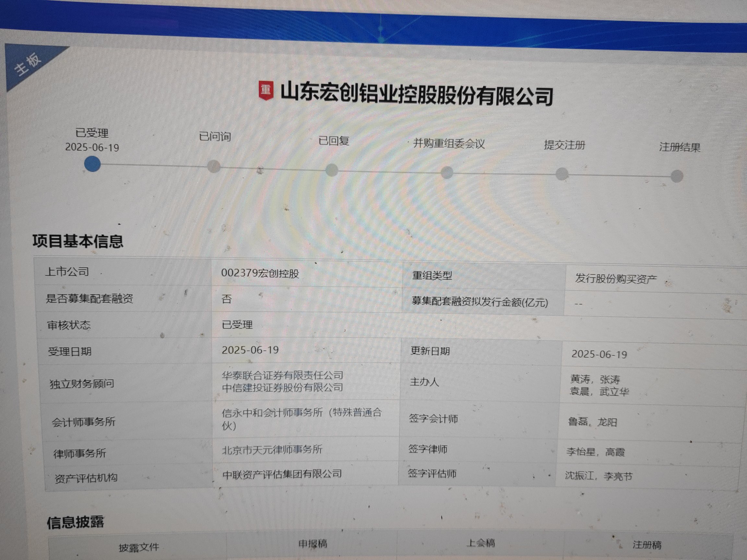Select the 提交注册 timeline node

point(562,174)
